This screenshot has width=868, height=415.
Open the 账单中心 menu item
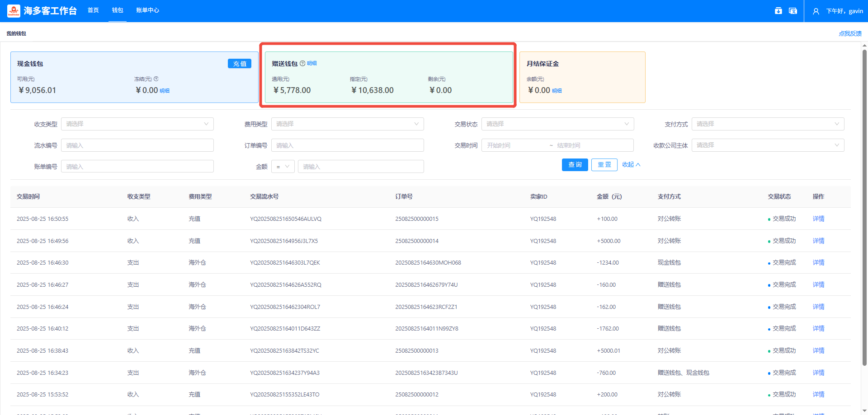click(148, 10)
